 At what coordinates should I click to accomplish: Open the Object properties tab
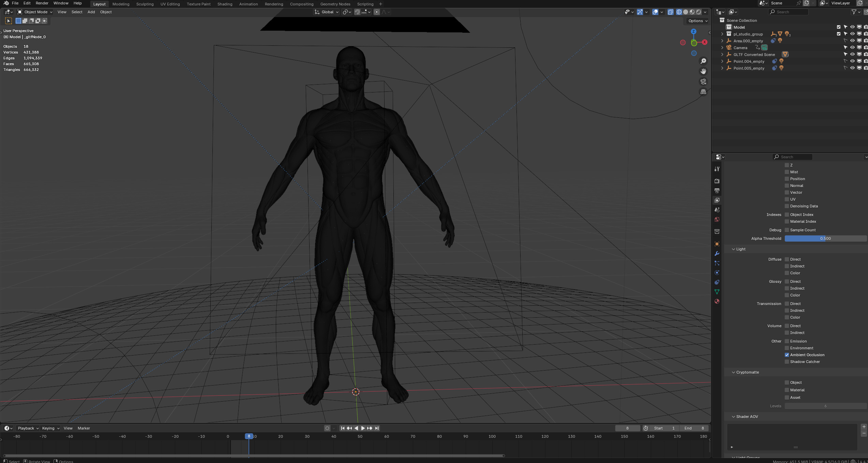(x=717, y=244)
